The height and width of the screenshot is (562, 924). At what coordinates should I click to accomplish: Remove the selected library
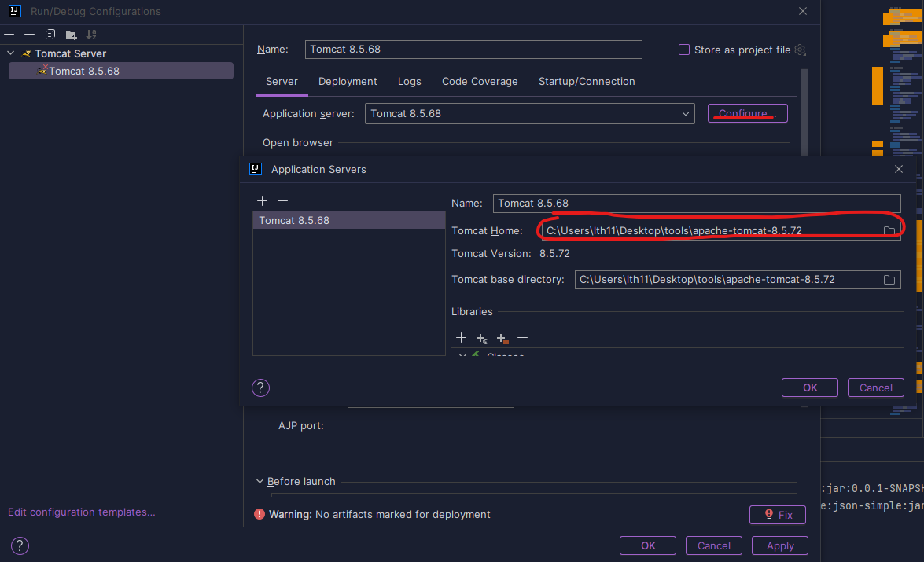pos(522,337)
